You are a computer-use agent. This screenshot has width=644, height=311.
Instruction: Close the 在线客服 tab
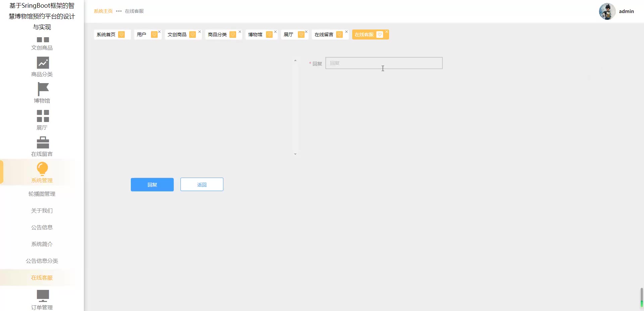pyautogui.click(x=387, y=32)
